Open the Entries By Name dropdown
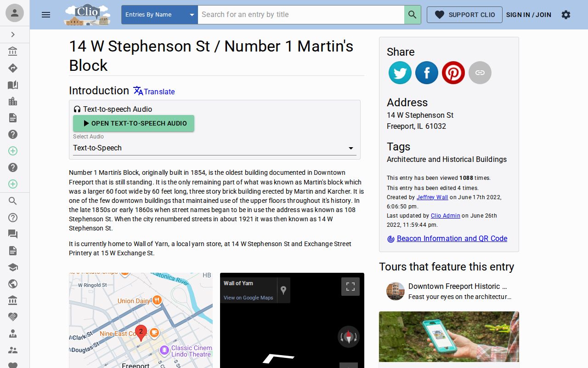Image resolution: width=588 pixels, height=368 pixels. pyautogui.click(x=159, y=15)
